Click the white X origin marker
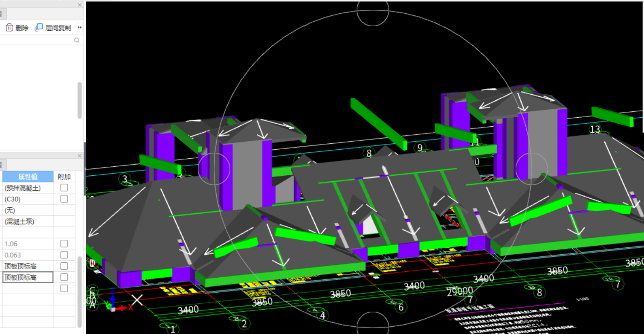Image resolution: width=644 pixels, height=334 pixels. 137,300
